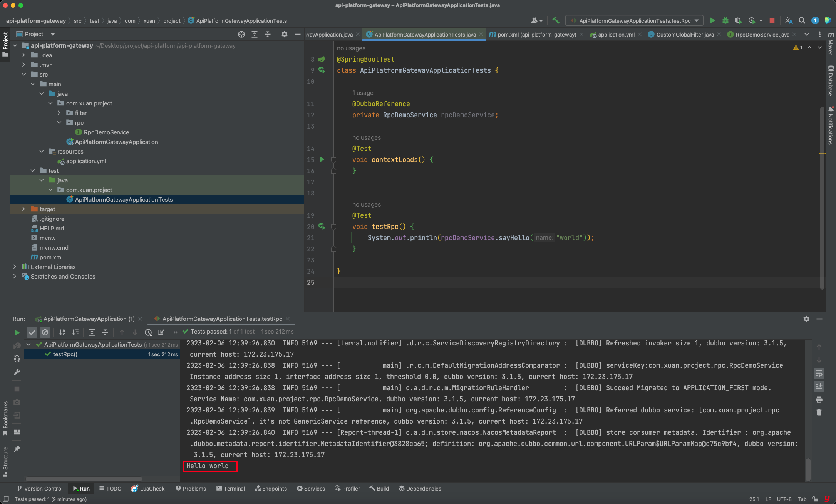This screenshot has width=836, height=504.
Task: Expand the target folder in project tree
Action: (24, 209)
